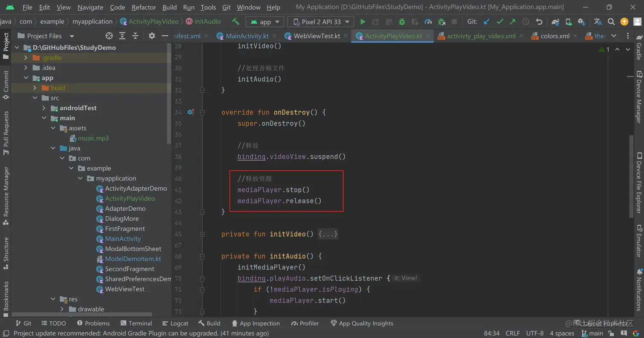644x338 pixels.
Task: Expand the .gradle folder in tree
Action: [26, 57]
